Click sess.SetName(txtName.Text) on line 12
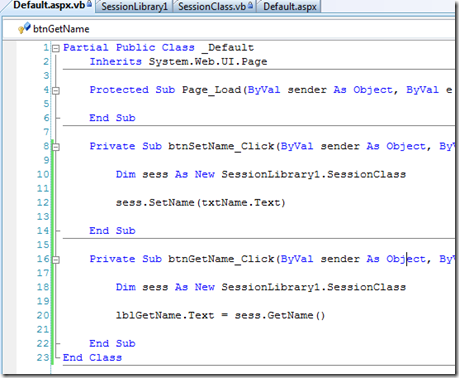459x378 pixels. [201, 203]
